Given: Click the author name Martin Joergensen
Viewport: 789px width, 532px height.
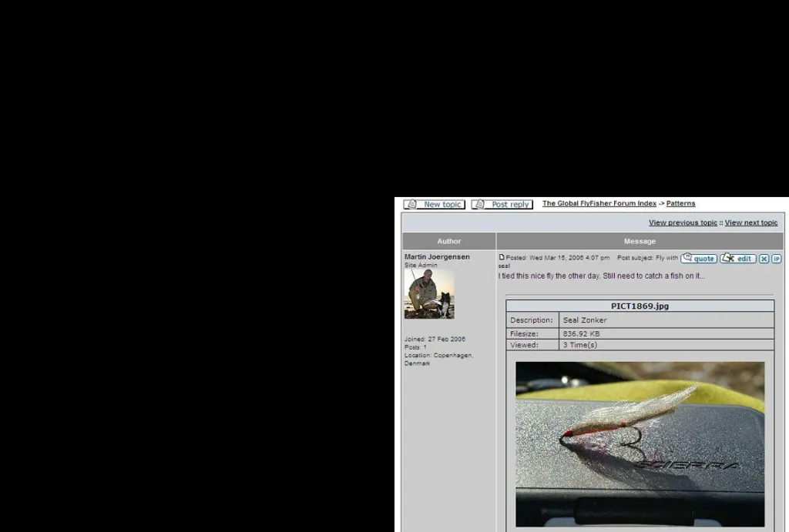Looking at the screenshot, I should click(437, 256).
